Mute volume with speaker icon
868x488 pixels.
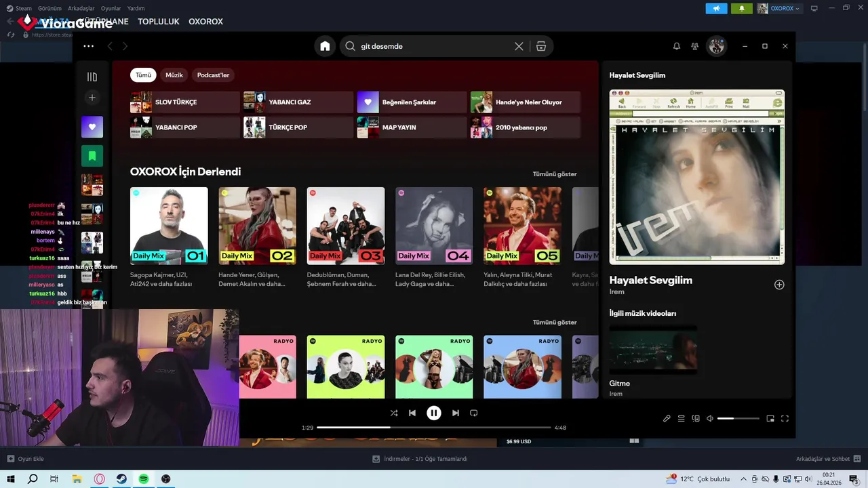[x=710, y=419]
